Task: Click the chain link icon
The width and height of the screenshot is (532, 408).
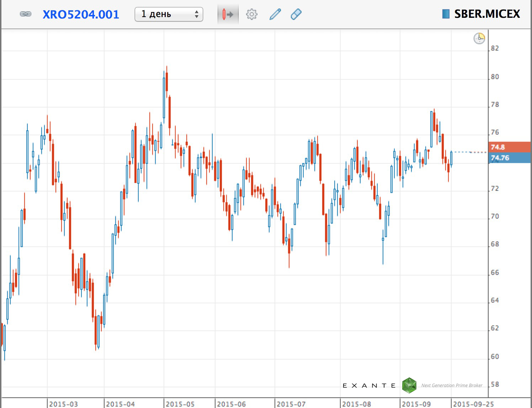Action: [x=25, y=14]
